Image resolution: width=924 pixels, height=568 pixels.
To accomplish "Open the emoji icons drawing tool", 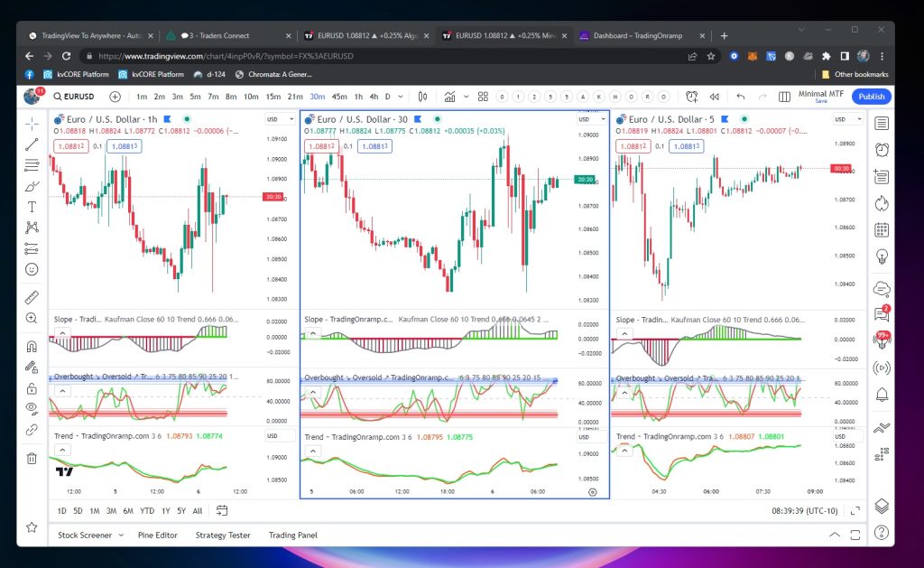I will click(x=32, y=269).
